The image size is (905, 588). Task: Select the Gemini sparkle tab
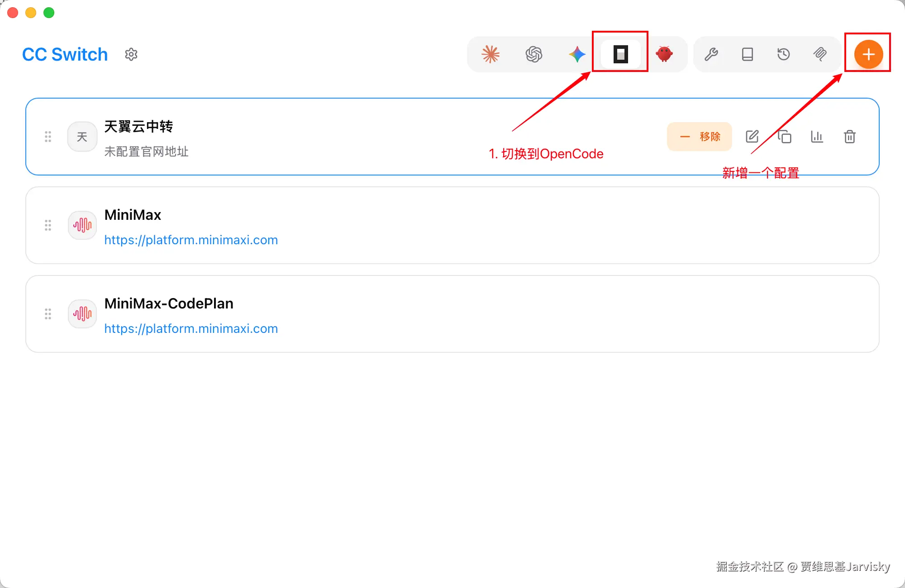pyautogui.click(x=577, y=54)
